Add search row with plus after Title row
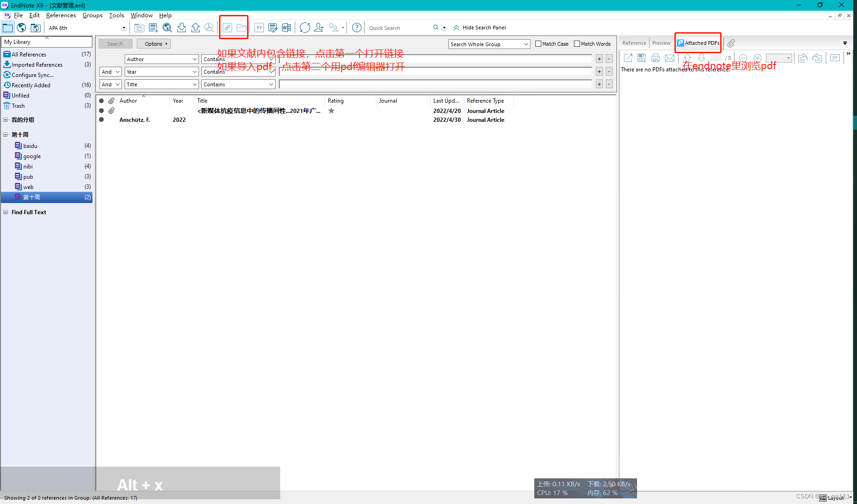Image resolution: width=857 pixels, height=504 pixels. click(x=599, y=84)
